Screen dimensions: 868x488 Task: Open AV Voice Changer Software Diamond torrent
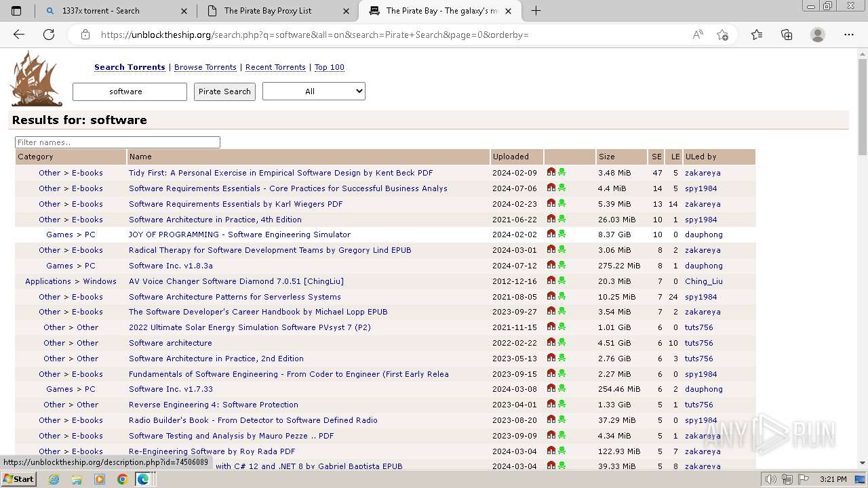(236, 281)
